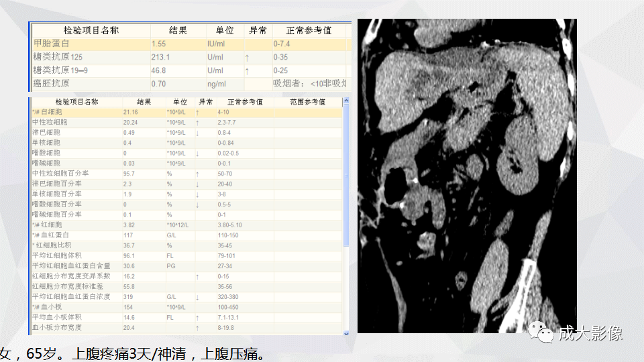Image resolution: width=644 pixels, height=362 pixels.
Task: Select the 糖类抗原 19-9 row label
Action: point(60,70)
